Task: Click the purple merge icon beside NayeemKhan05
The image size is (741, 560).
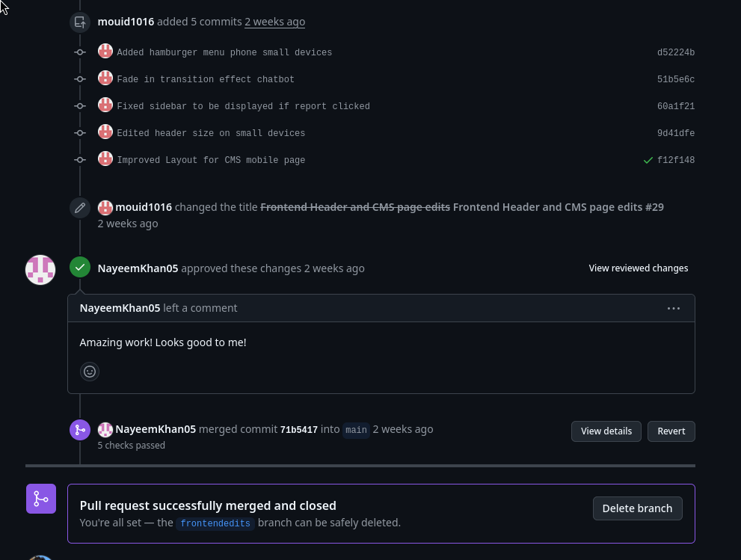Action: pyautogui.click(x=80, y=430)
